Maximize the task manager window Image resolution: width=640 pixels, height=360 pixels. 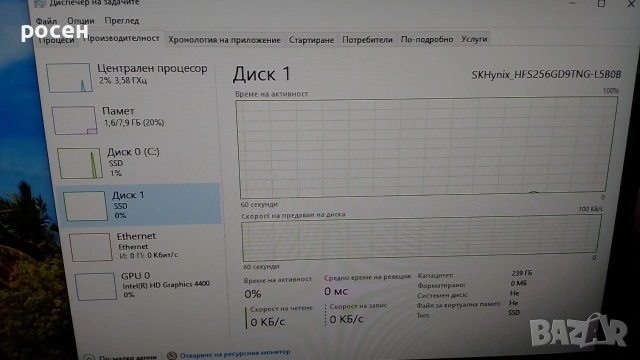tap(601, 3)
